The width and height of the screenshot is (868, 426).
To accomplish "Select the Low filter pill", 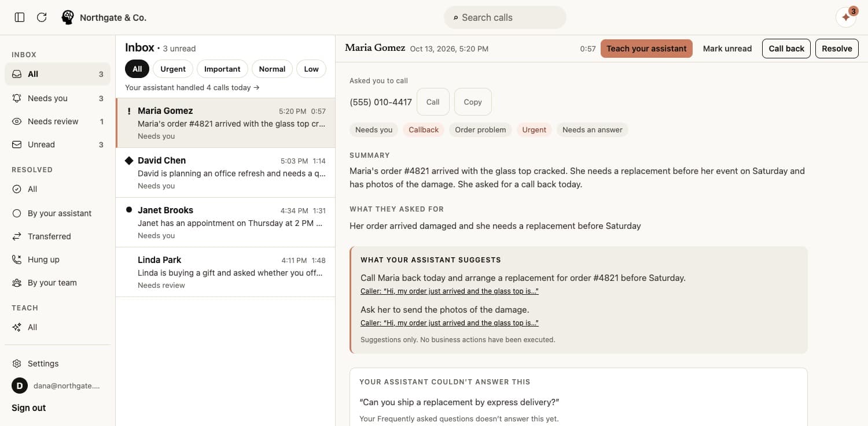I will click(x=311, y=69).
